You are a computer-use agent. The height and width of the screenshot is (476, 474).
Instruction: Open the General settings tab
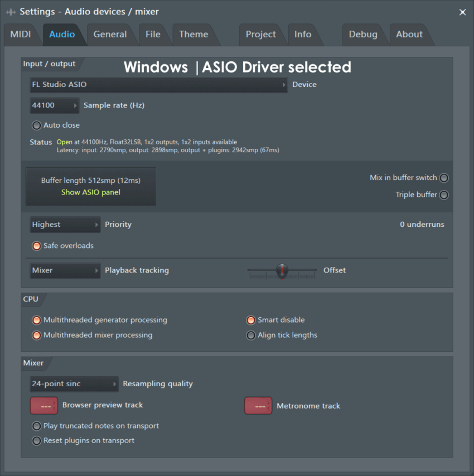coord(110,34)
